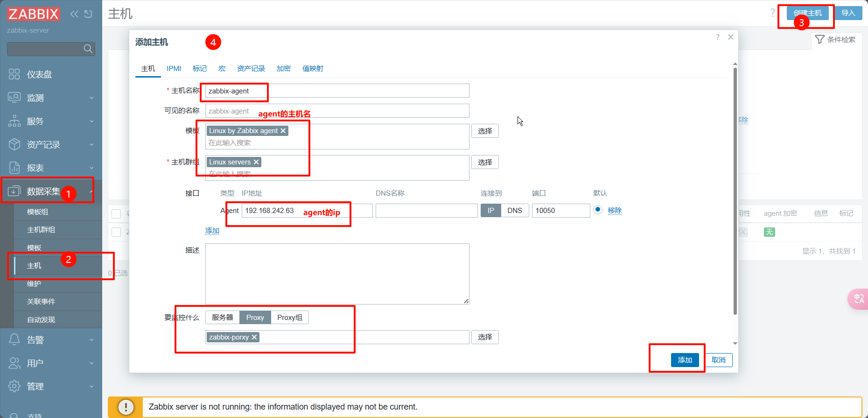Switch to the IPMI tab
The image size is (868, 418).
(174, 69)
